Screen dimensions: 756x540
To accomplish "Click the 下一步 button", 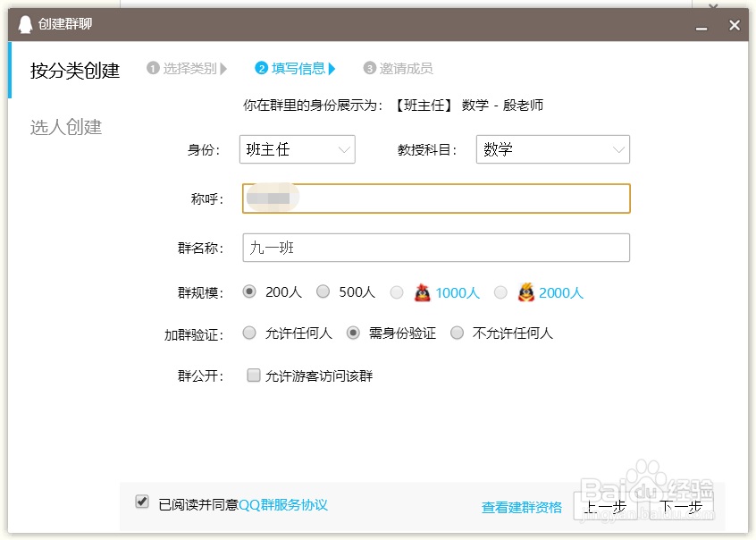I will [x=684, y=505].
